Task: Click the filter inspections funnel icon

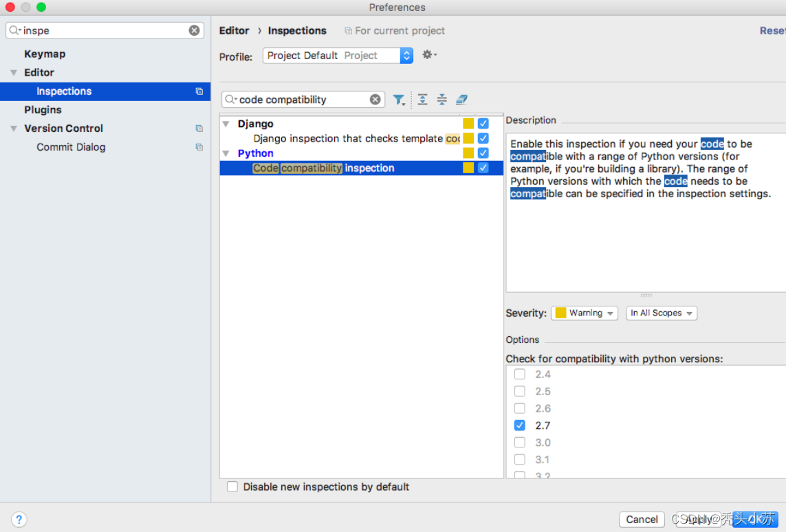Action: pyautogui.click(x=399, y=100)
